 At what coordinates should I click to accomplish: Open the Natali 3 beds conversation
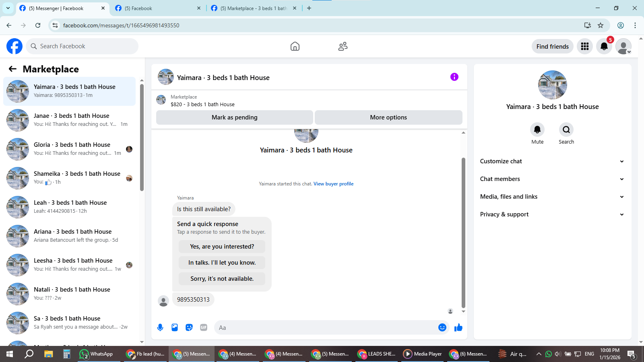pyautogui.click(x=69, y=294)
